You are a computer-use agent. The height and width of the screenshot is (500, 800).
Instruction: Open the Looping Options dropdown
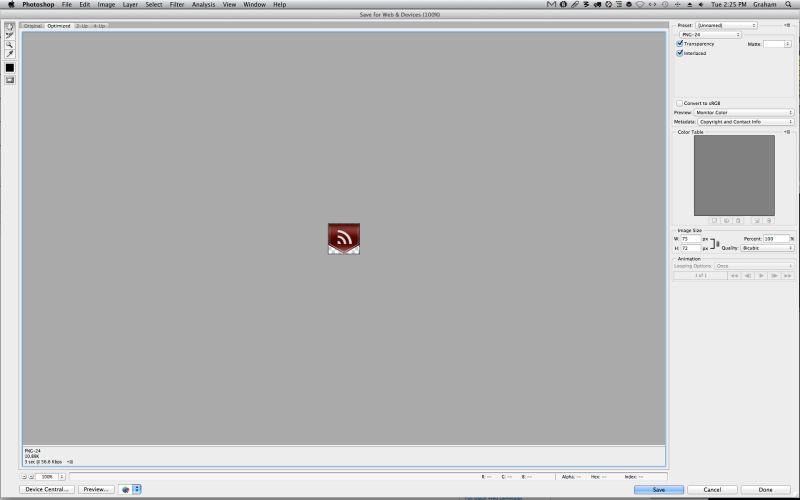point(754,266)
